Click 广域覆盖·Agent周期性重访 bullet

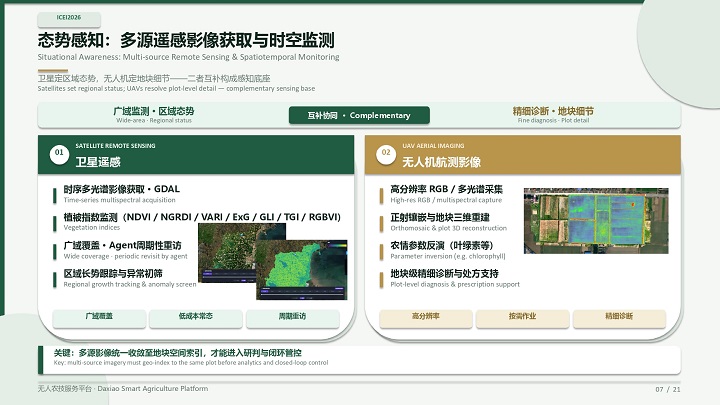pos(122,245)
